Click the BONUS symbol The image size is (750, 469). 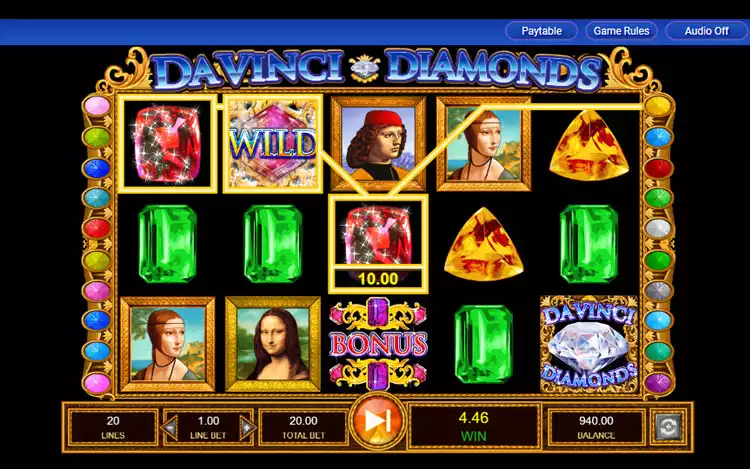click(378, 344)
